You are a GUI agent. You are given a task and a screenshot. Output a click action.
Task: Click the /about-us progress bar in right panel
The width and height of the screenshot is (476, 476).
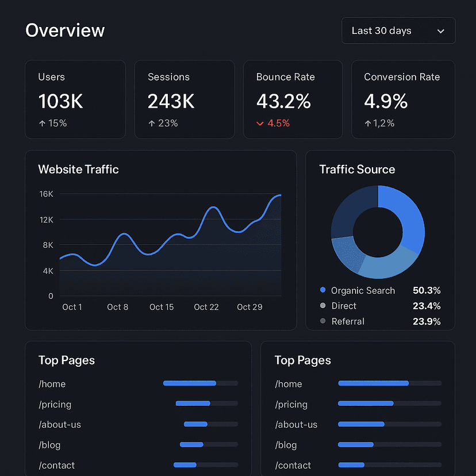coord(390,424)
